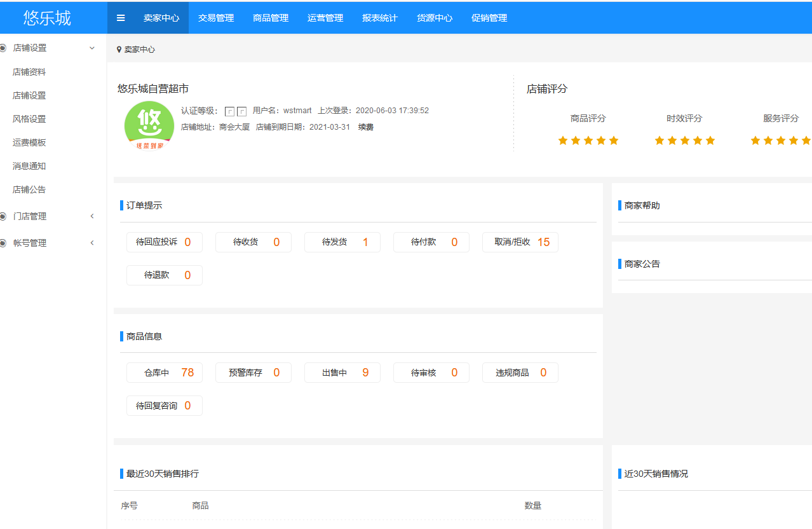
Task: Switch to the 报表统计 menu
Action: coord(379,18)
